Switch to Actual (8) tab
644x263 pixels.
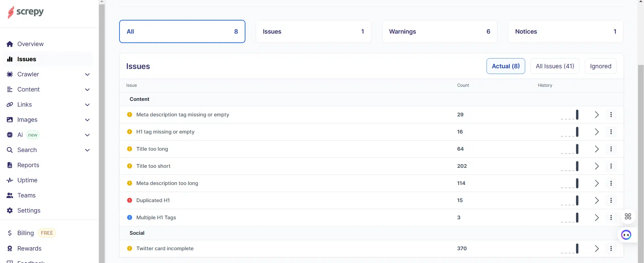point(506,66)
